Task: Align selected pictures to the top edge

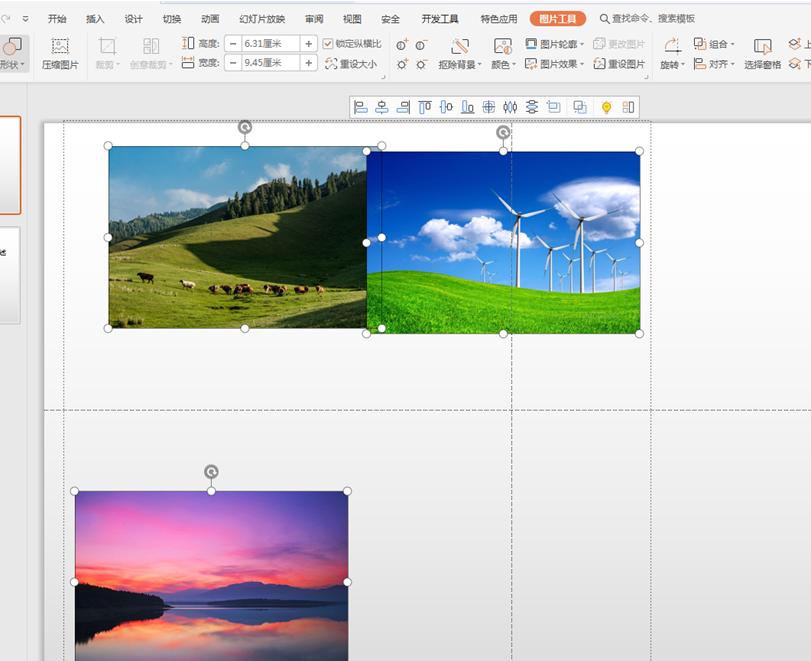Action: pyautogui.click(x=425, y=107)
